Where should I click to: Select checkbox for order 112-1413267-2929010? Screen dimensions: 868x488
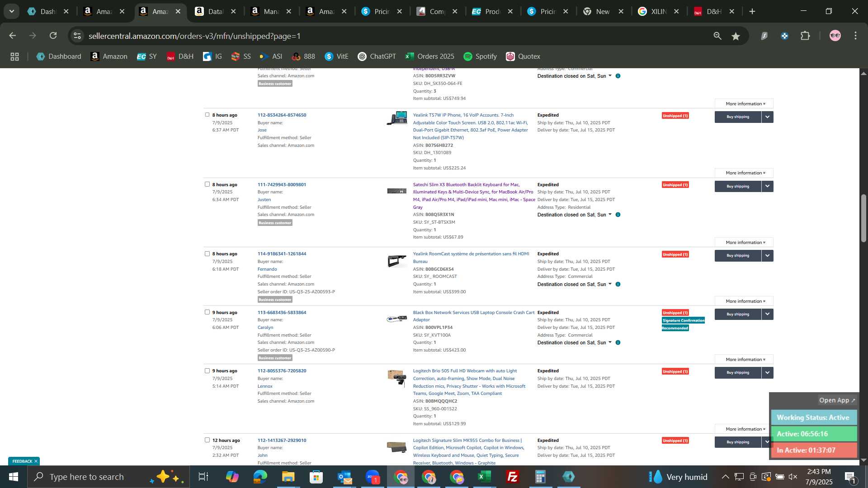click(x=207, y=440)
